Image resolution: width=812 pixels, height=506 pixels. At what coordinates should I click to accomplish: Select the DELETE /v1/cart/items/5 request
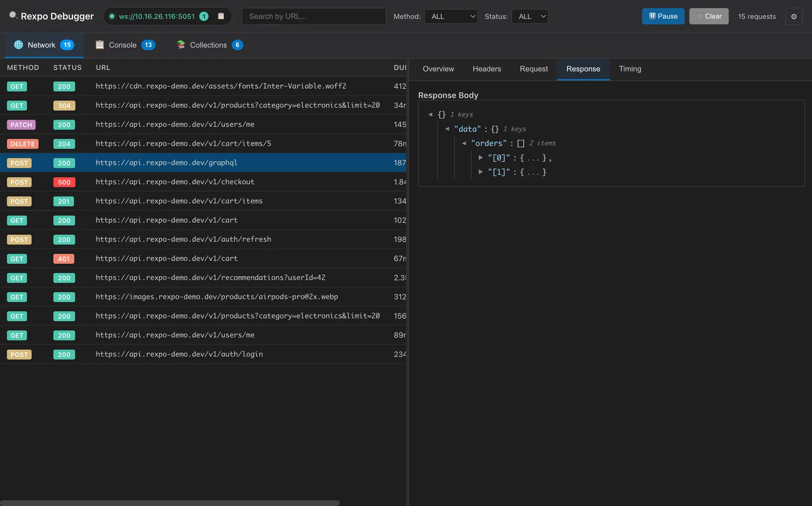203,143
